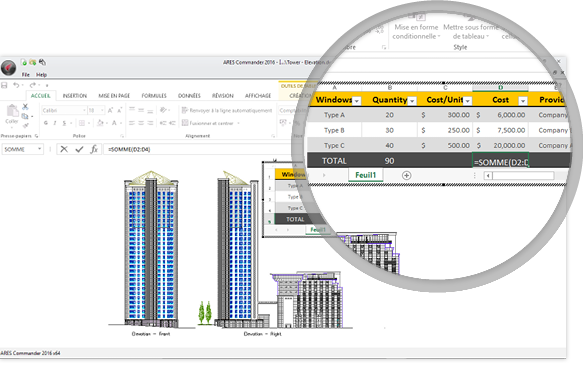This screenshot has height=385, width=583.
Task: Click the Open folder icon in title bar
Action: 33,62
